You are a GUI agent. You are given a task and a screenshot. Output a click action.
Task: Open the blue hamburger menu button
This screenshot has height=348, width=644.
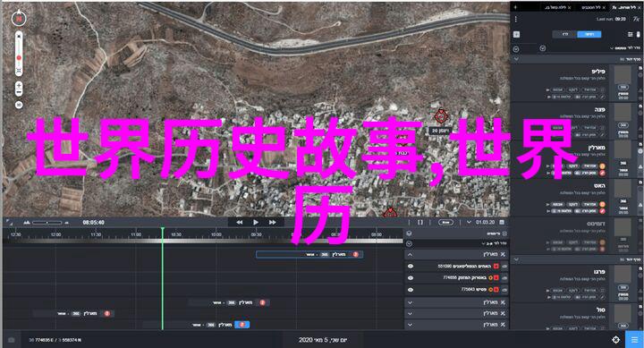(634, 340)
